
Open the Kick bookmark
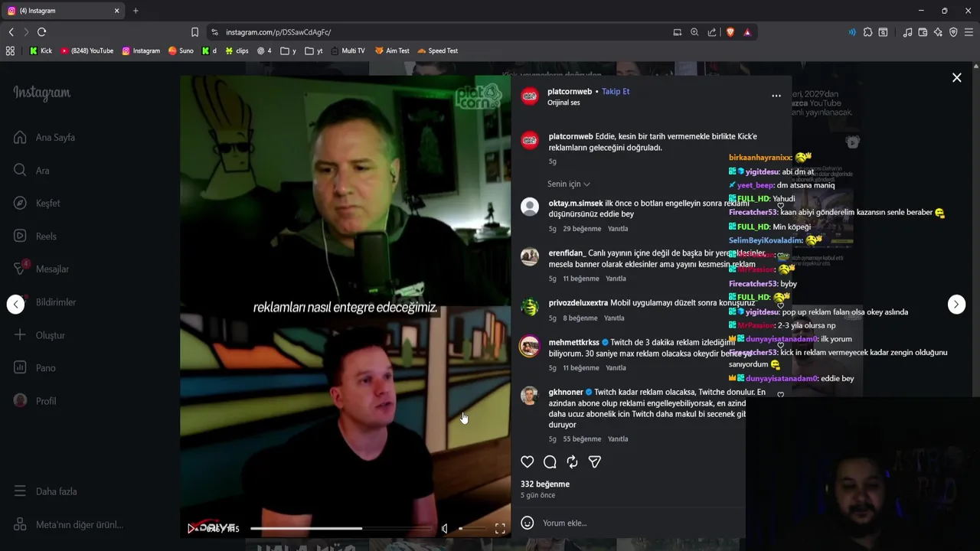coord(41,51)
